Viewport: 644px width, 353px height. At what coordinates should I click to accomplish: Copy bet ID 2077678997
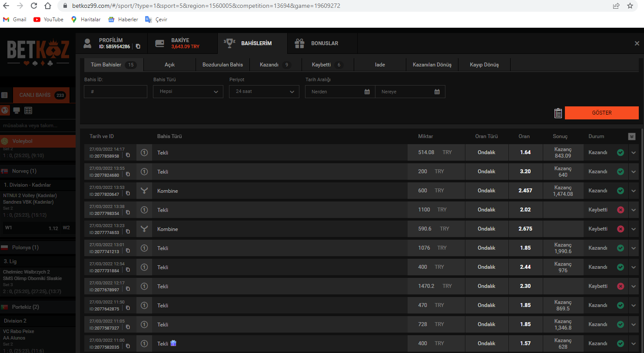point(128,289)
